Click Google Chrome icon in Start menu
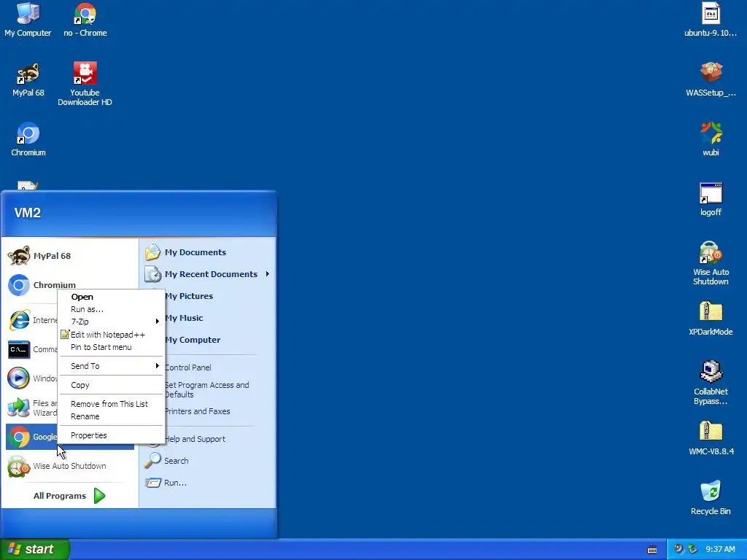This screenshot has height=560, width=747. pyautogui.click(x=19, y=437)
